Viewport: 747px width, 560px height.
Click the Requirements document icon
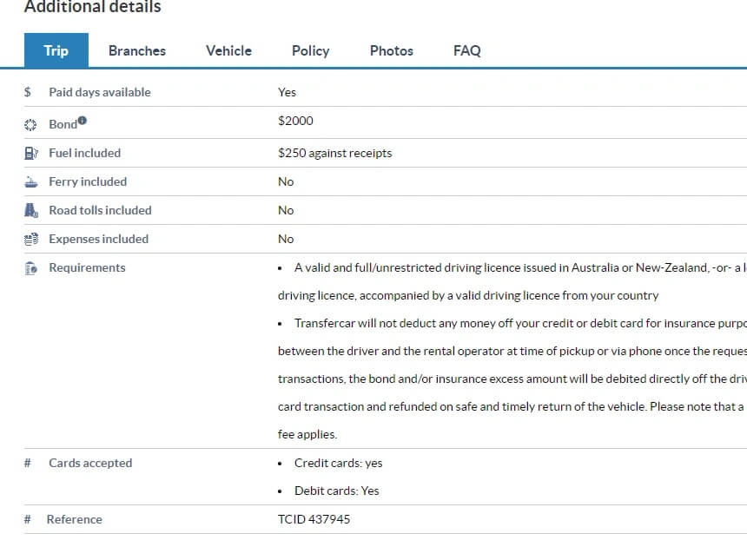click(31, 268)
